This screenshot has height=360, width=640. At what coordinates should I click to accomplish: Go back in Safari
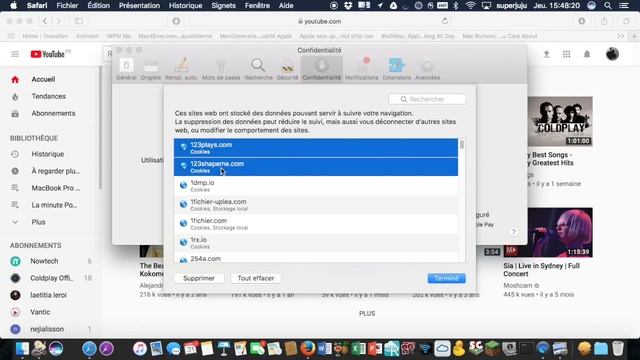pos(45,21)
